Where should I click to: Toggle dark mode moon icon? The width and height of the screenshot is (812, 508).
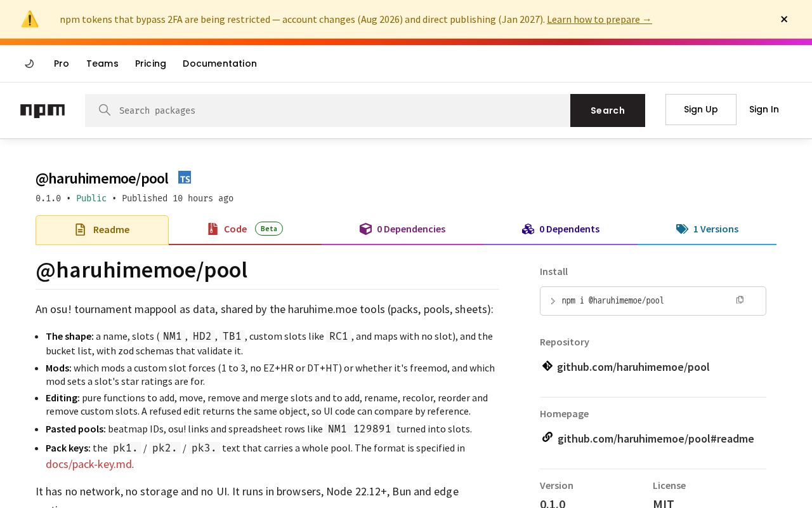tap(29, 63)
